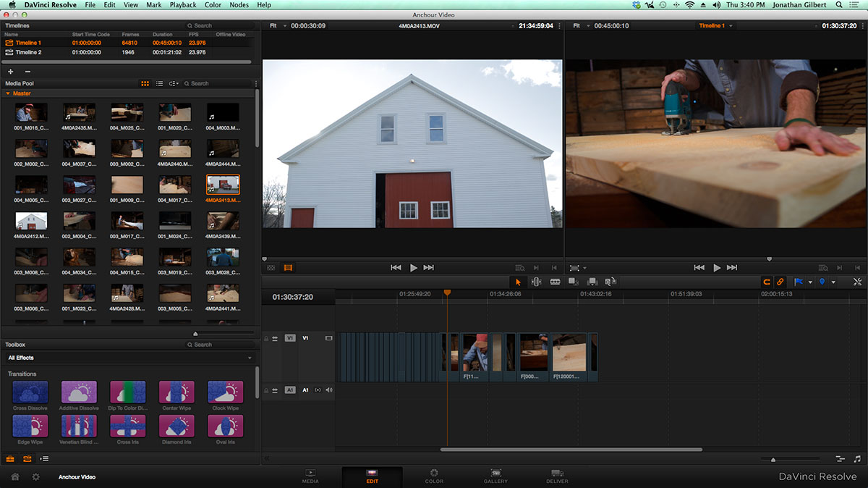Toggle clip linking chain button
868x488 pixels.
pyautogui.click(x=780, y=282)
